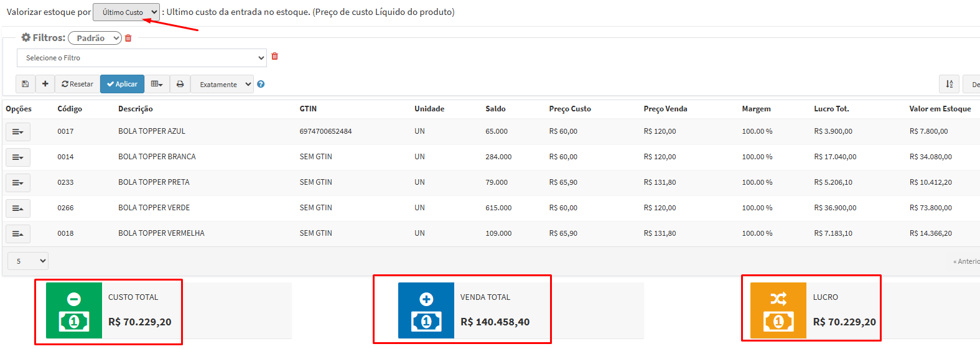Screen dimensions: 980x349
Task: Delete the Padrão filter preset with the trash icon
Action: point(128,38)
